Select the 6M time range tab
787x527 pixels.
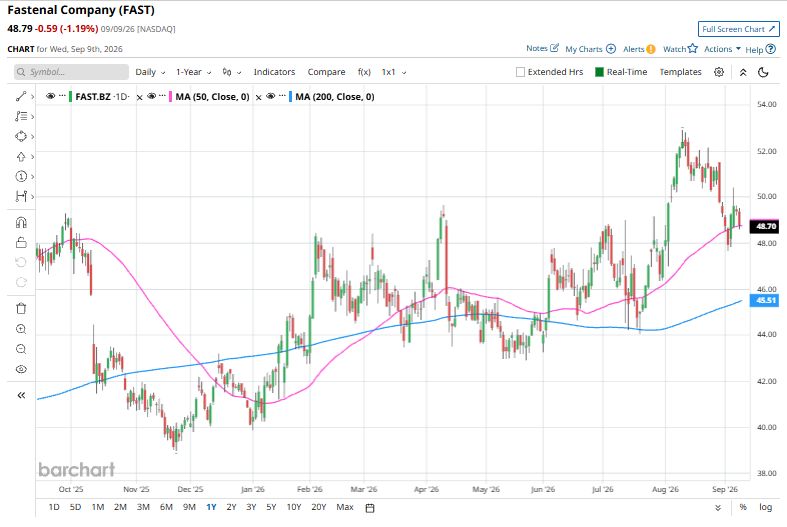(166, 507)
